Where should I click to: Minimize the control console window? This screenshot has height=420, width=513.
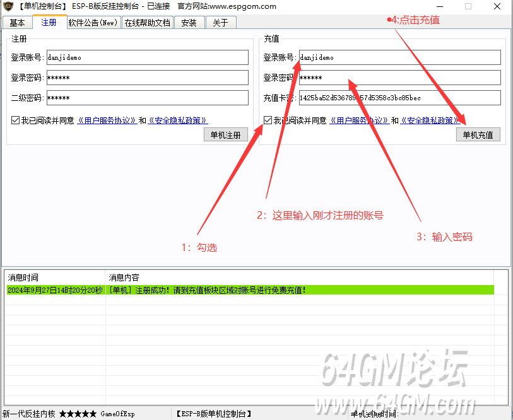[440, 6]
